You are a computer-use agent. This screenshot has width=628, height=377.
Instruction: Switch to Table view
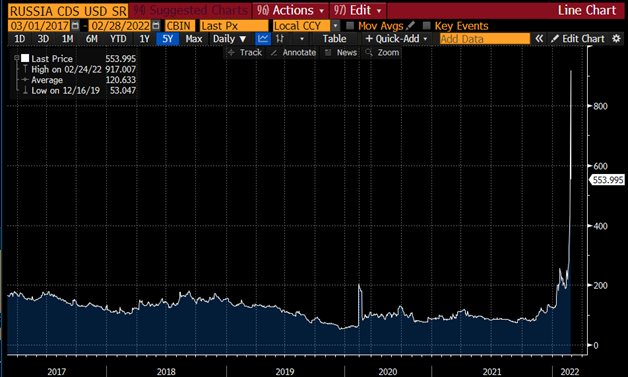pyautogui.click(x=334, y=39)
